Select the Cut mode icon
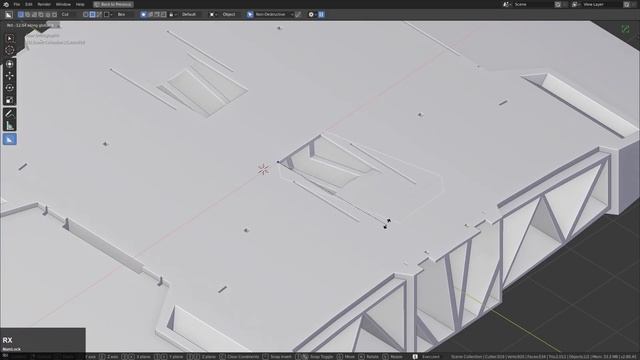640x360 pixels. pos(21,15)
